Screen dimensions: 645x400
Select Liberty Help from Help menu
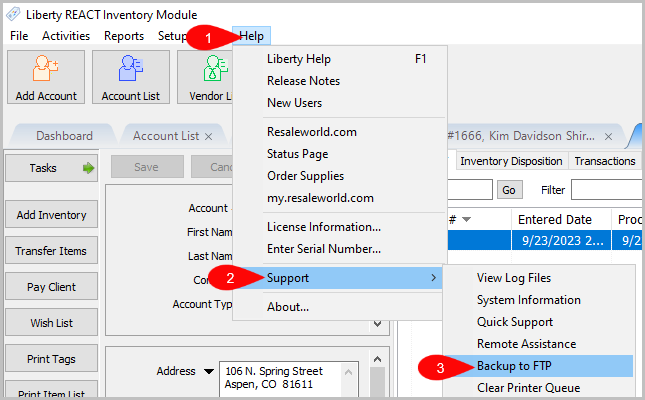[340, 59]
